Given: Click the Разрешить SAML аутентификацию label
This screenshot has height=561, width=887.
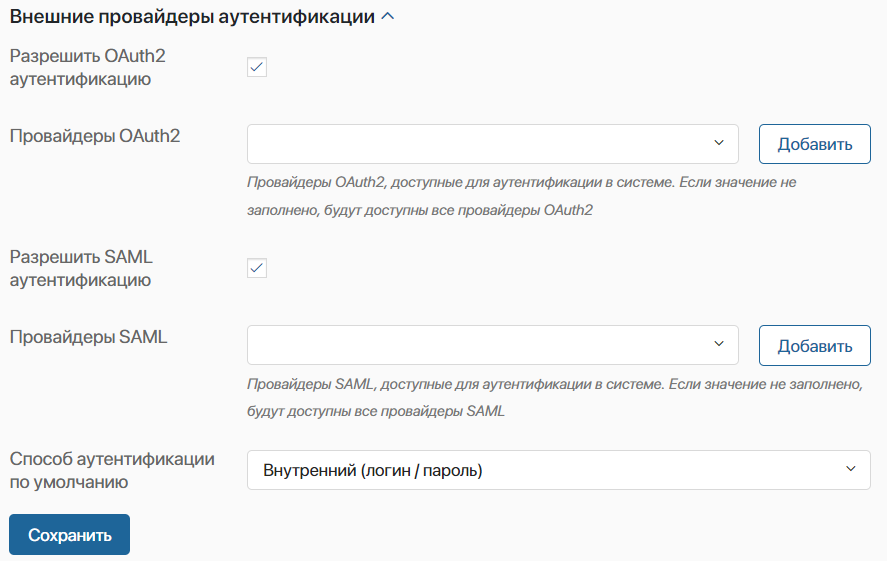Looking at the screenshot, I should click(81, 268).
